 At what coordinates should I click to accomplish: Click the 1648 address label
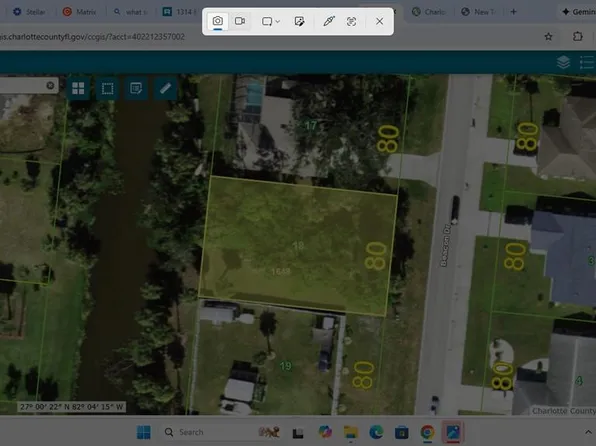tap(281, 271)
